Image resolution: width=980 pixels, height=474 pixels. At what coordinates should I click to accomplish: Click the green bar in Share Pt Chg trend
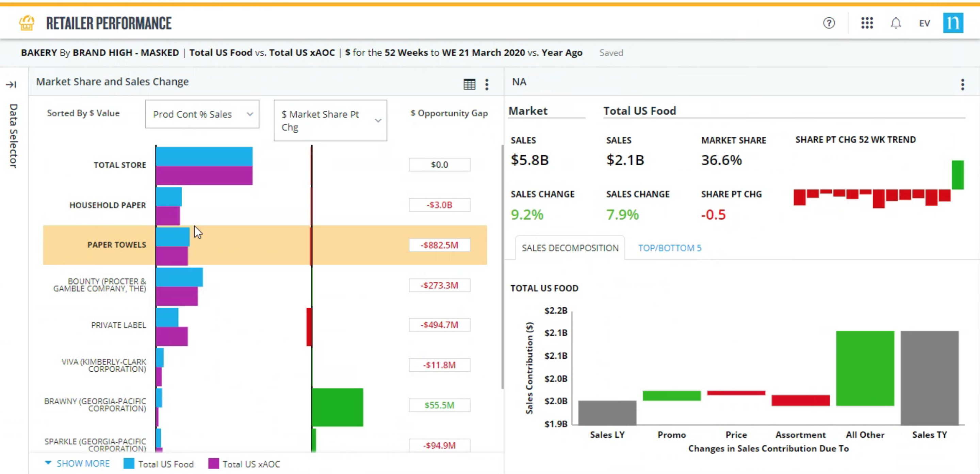point(958,175)
